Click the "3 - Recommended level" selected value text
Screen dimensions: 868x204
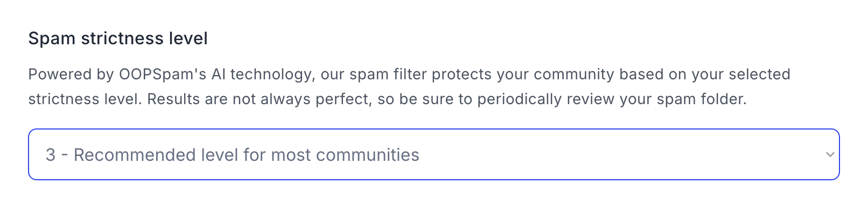pyautogui.click(x=233, y=155)
